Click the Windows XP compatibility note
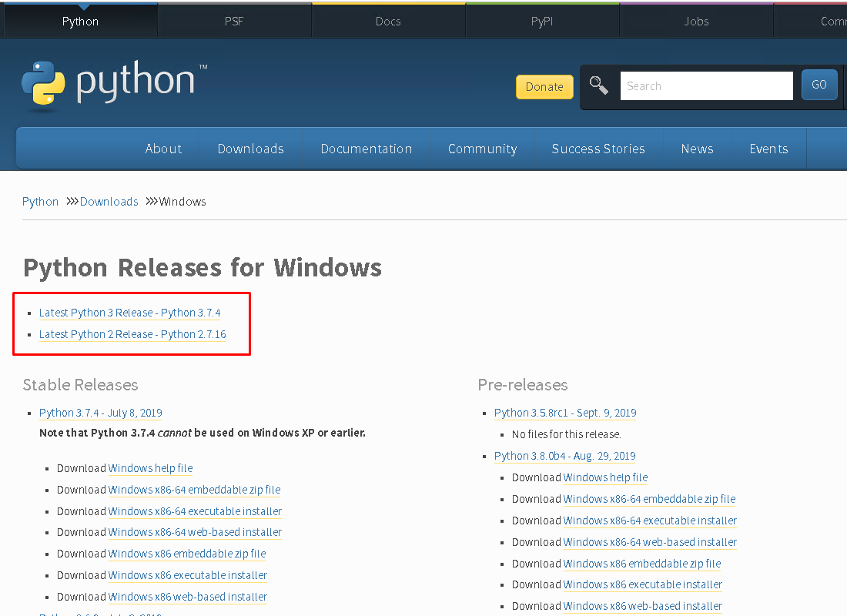The height and width of the screenshot is (616, 847). (x=203, y=433)
